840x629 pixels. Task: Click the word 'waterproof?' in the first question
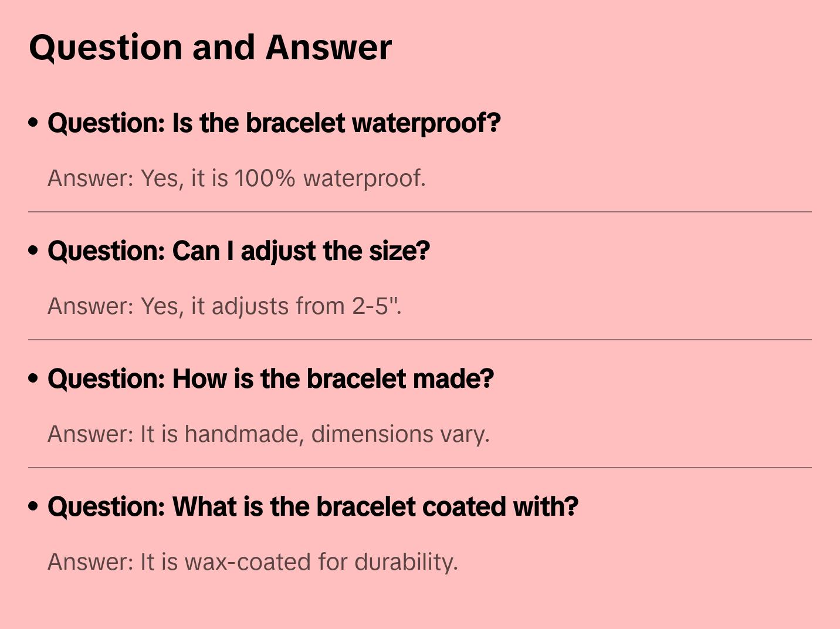coord(426,123)
